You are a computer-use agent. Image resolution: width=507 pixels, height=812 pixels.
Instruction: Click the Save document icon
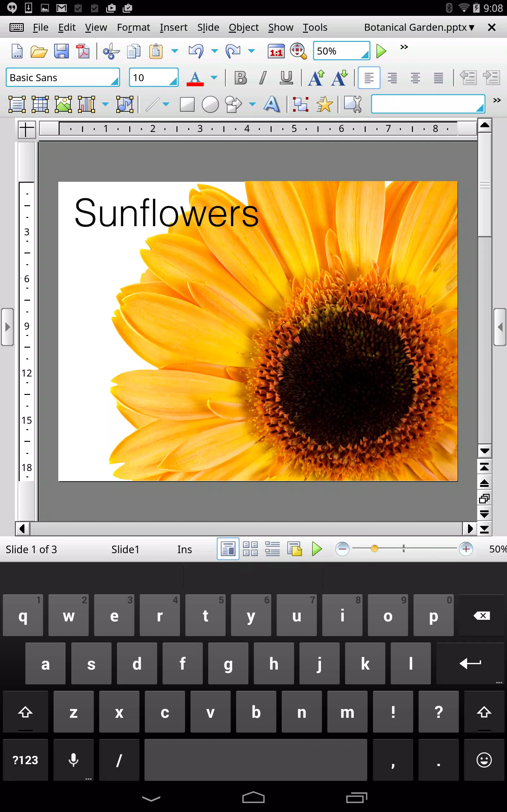click(x=61, y=51)
